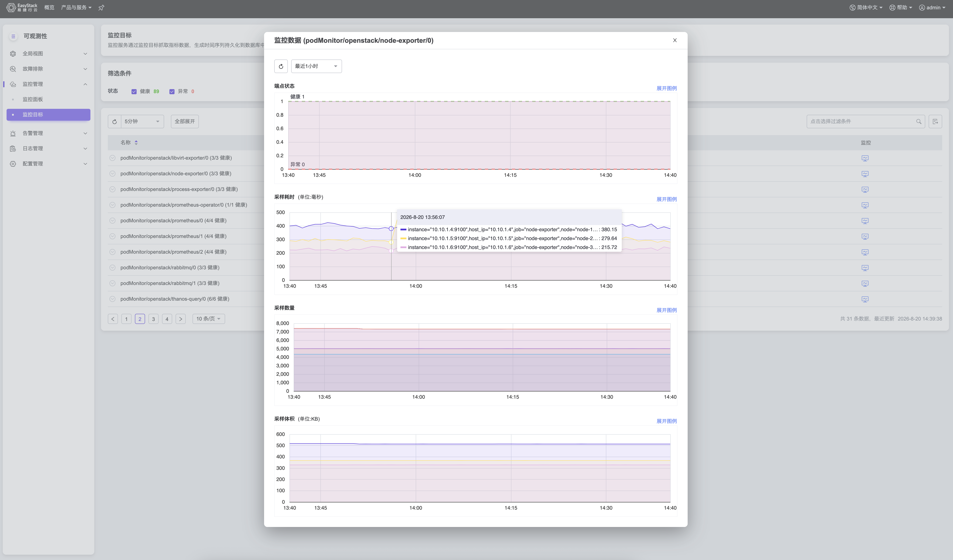Open the table export or columns icon
This screenshot has width=953, height=560.
pos(935,121)
